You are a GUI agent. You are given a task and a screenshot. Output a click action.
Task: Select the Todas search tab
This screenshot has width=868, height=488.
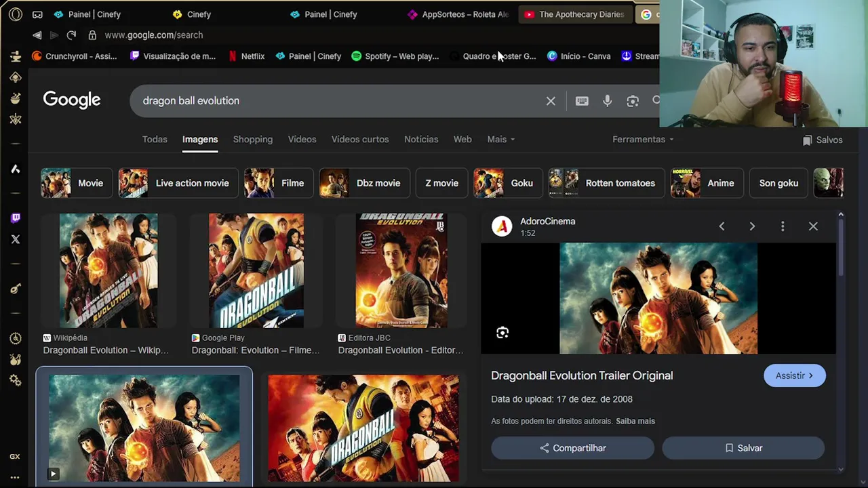coord(155,139)
